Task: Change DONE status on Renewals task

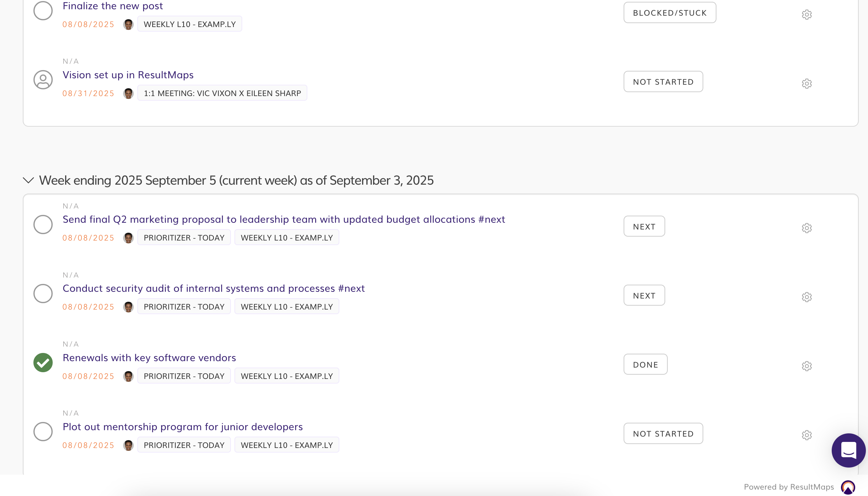Action: [645, 364]
